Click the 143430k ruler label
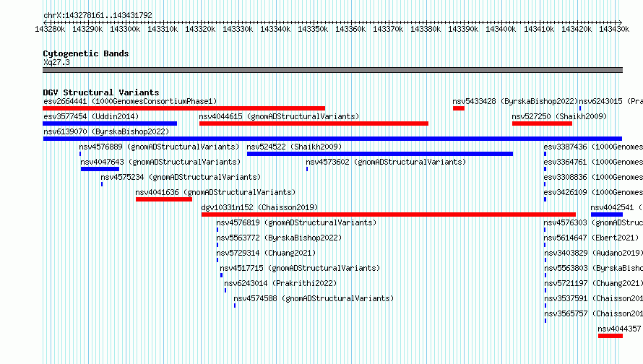Screen dimensions: 643x364 [614, 29]
